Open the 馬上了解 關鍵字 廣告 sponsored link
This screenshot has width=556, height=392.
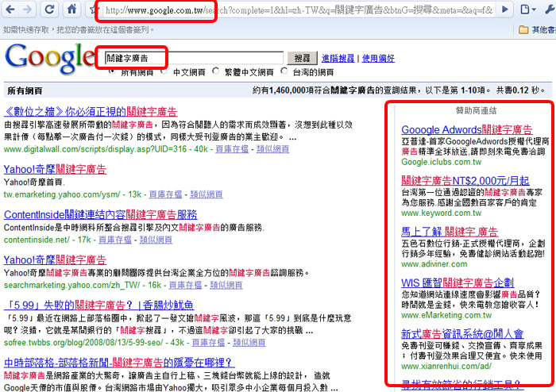(x=450, y=232)
